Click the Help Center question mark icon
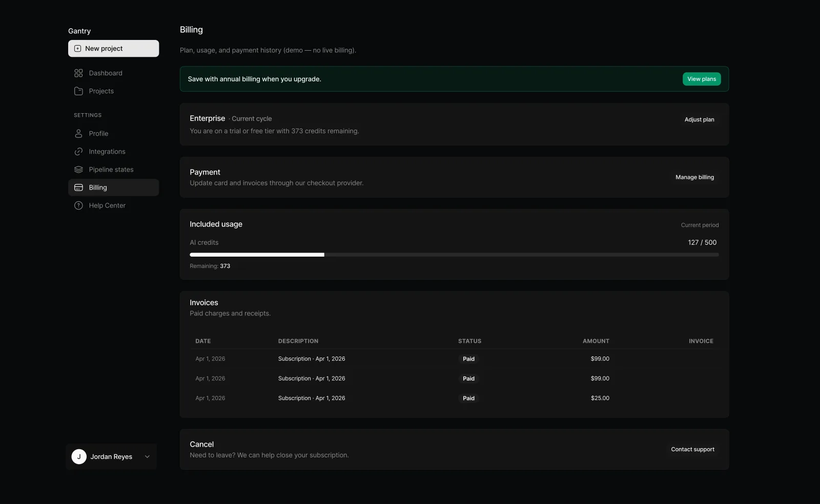Image resolution: width=820 pixels, height=504 pixels. pyautogui.click(x=78, y=205)
